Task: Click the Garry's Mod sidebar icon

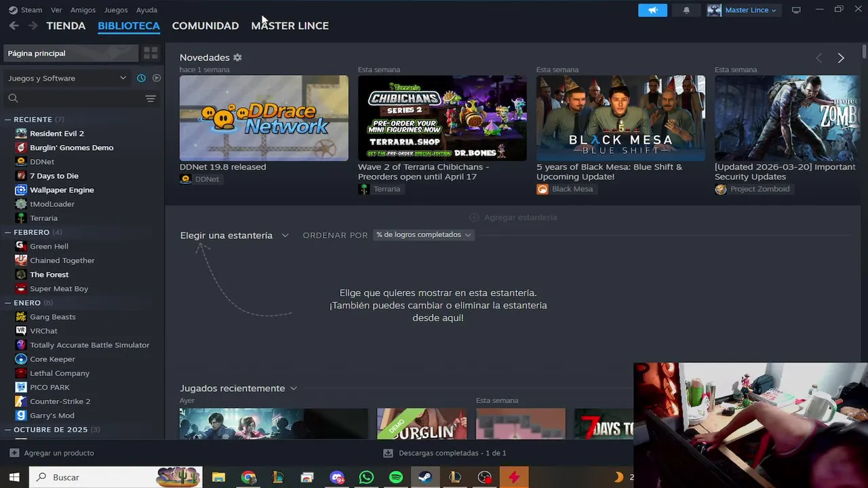Action: point(21,415)
